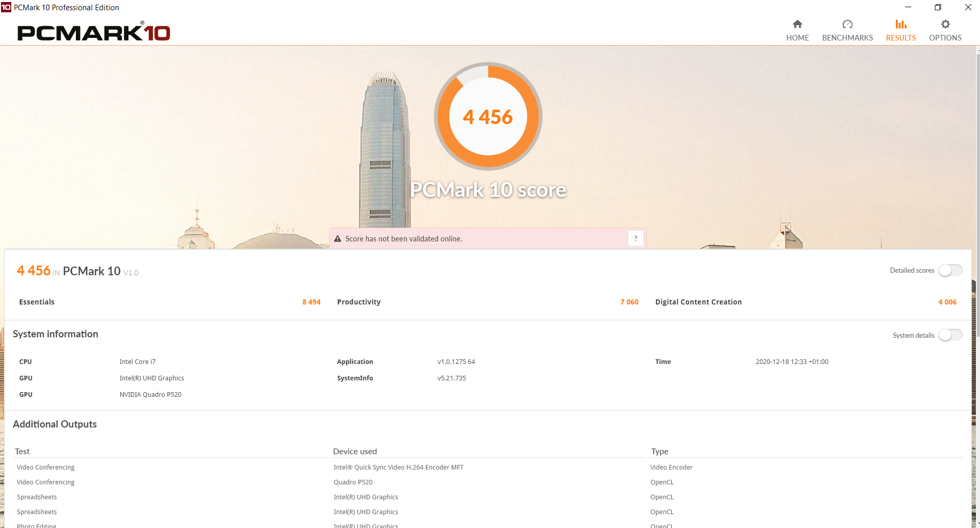Image resolution: width=980 pixels, height=528 pixels.
Task: Select the Results bar chart icon
Action: (901, 25)
